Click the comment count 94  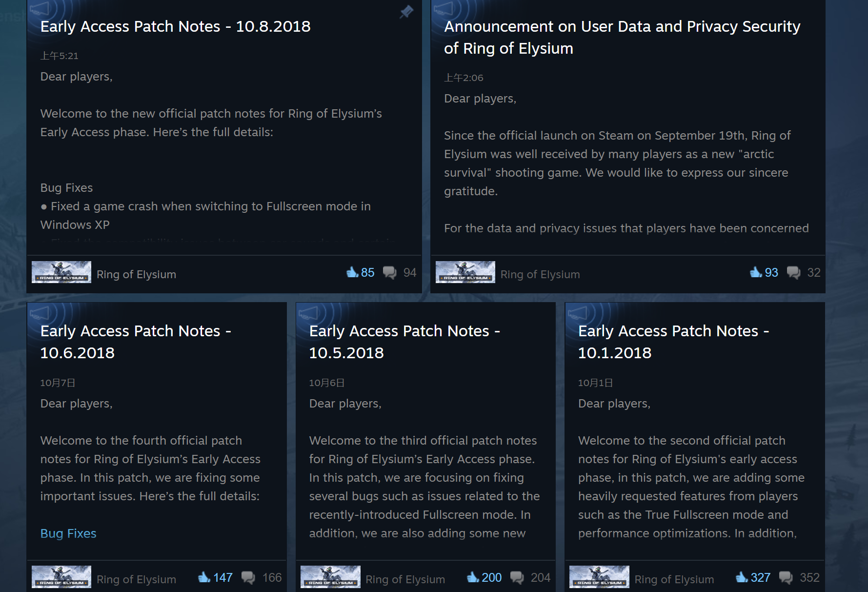(410, 272)
